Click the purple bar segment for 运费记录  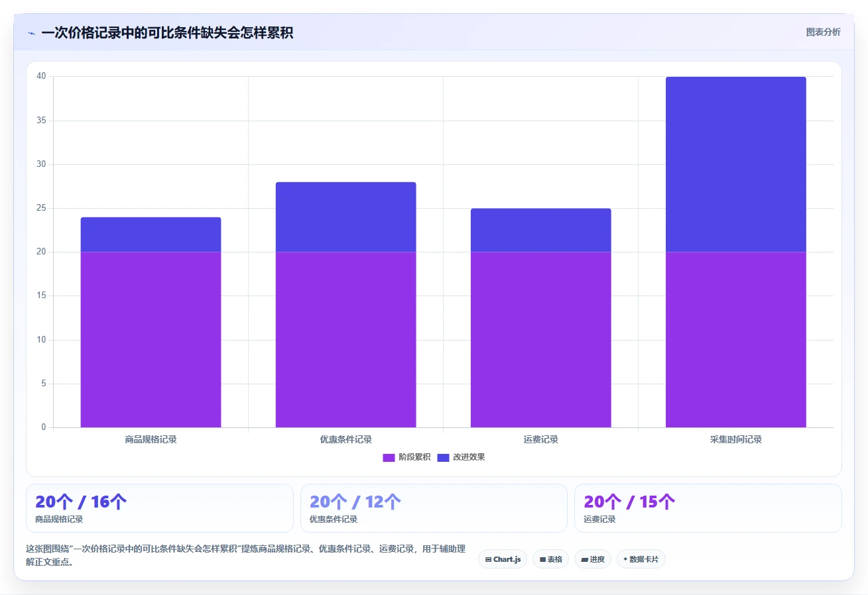click(x=540, y=339)
